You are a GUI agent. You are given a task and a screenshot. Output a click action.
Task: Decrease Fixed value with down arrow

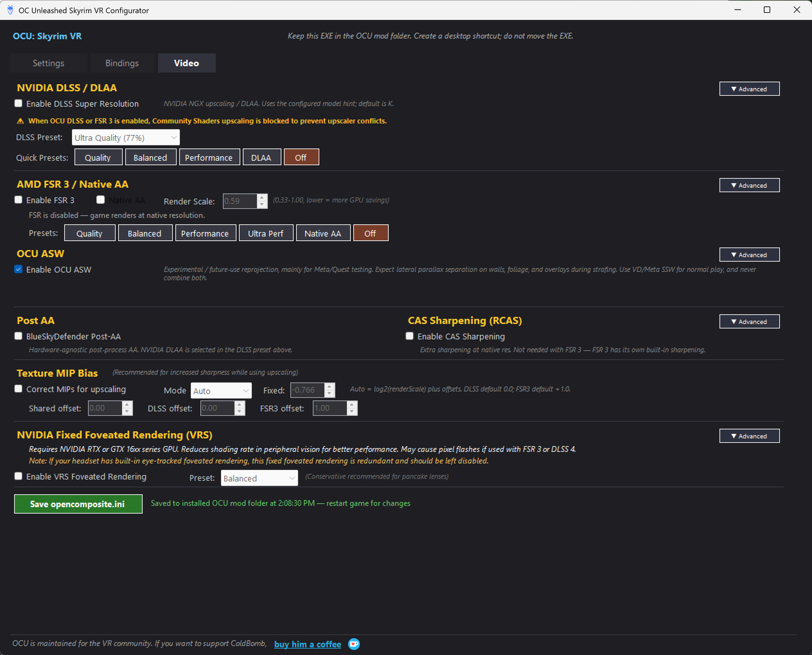coord(330,394)
